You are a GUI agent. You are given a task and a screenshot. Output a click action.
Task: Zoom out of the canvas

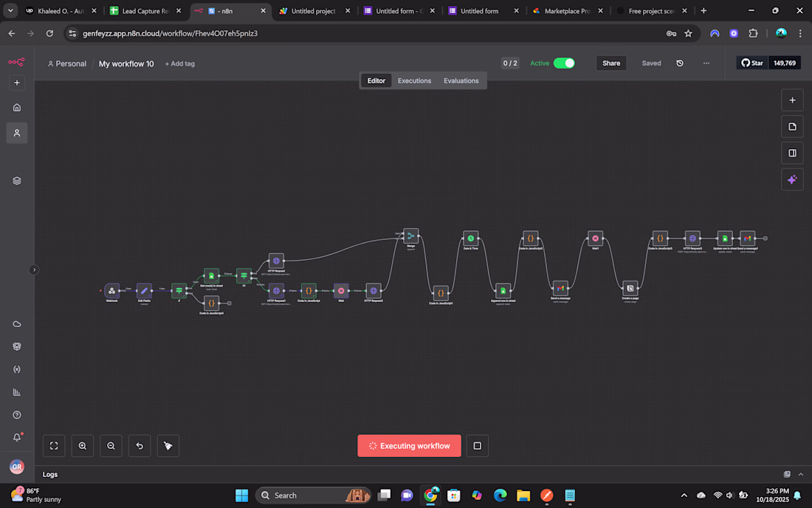click(111, 446)
